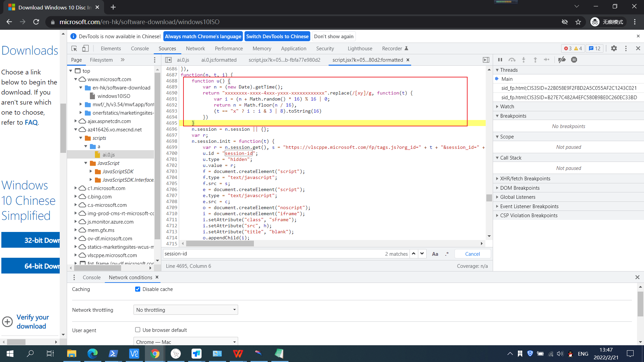
Task: Reload the page
Action: (x=36, y=22)
